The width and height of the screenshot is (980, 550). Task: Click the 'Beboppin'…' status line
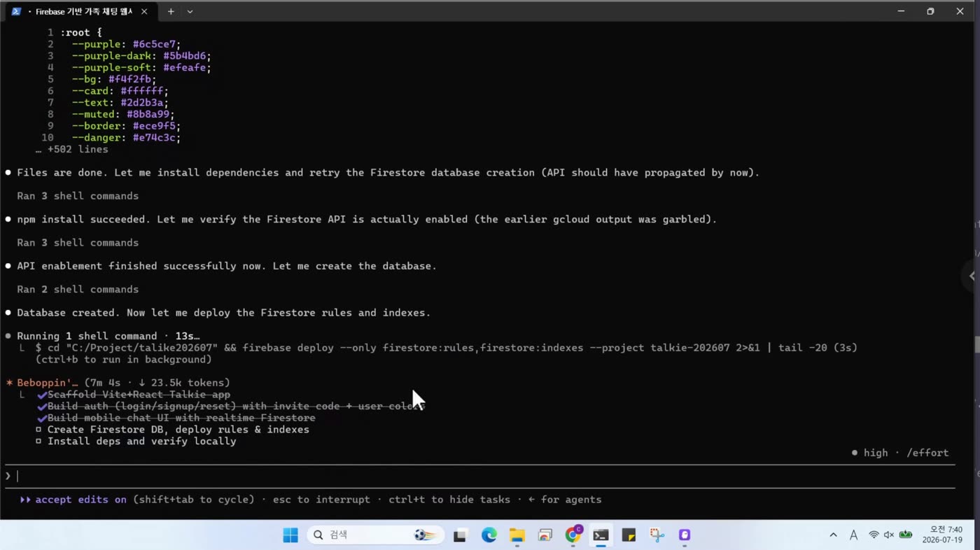coord(118,383)
